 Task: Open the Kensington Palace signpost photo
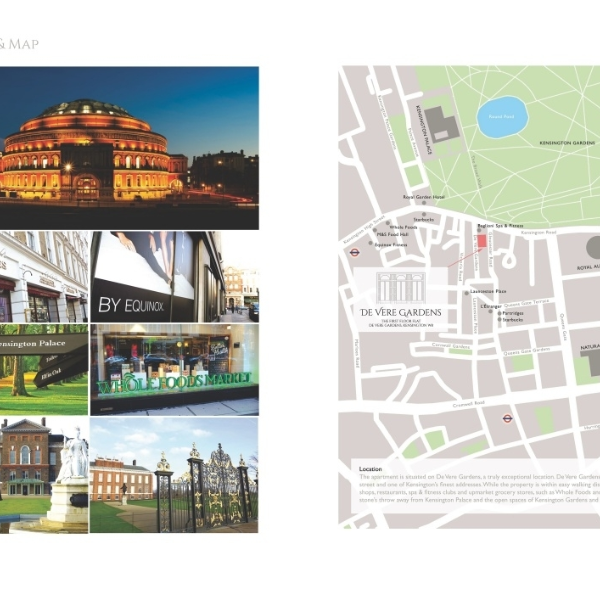click(x=44, y=369)
